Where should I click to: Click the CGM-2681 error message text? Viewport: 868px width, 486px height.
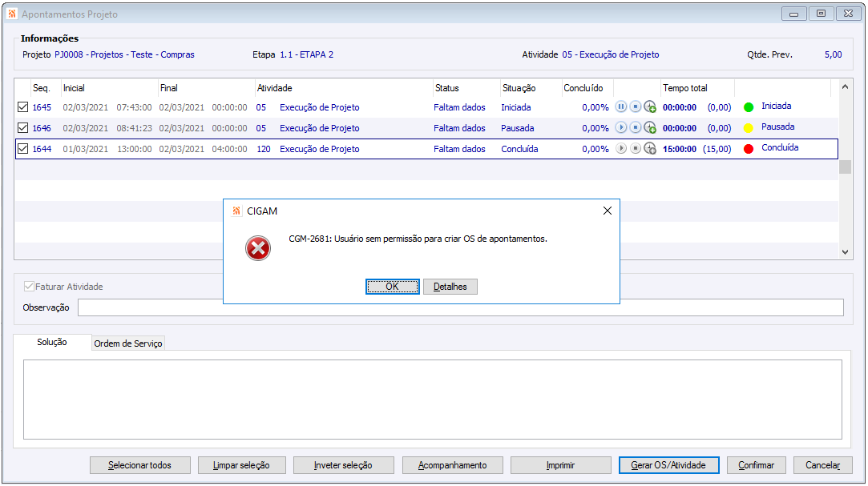click(x=418, y=239)
